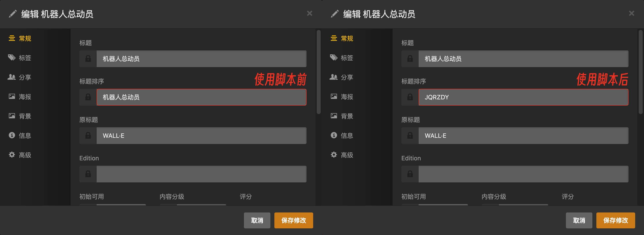Screen dimensions: 644x235
Task: Toggle the lock on the 原标题 WALL·E field
Action: [88, 135]
